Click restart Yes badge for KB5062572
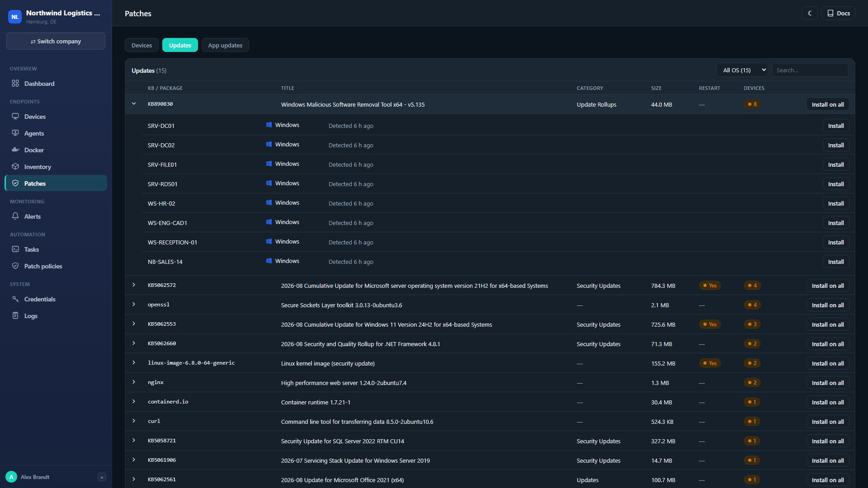Image resolution: width=868 pixels, height=488 pixels. click(x=710, y=286)
